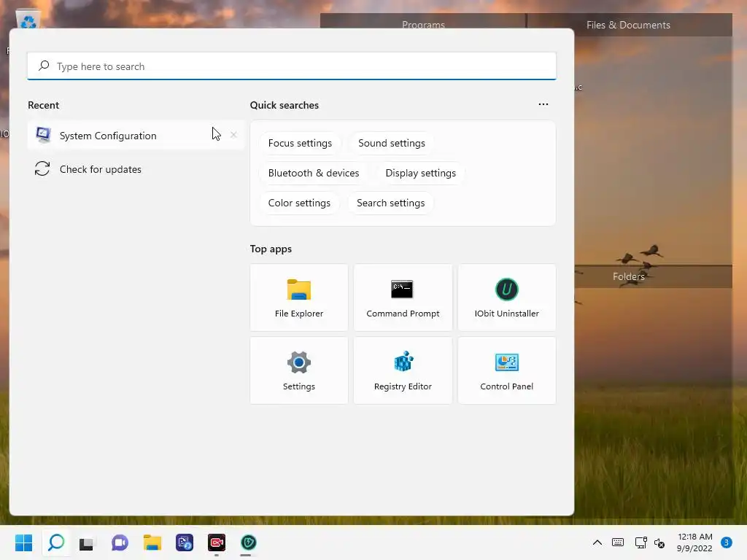Viewport: 747px width, 560px height.
Task: Remove System Configuration from recent list
Action: coord(233,135)
